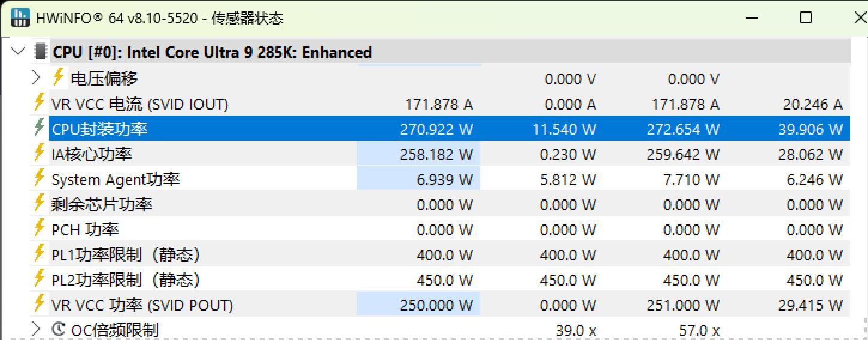Image resolution: width=868 pixels, height=340 pixels.
Task: Select the CPU封装功率 sensor row
Action: (x=100, y=129)
